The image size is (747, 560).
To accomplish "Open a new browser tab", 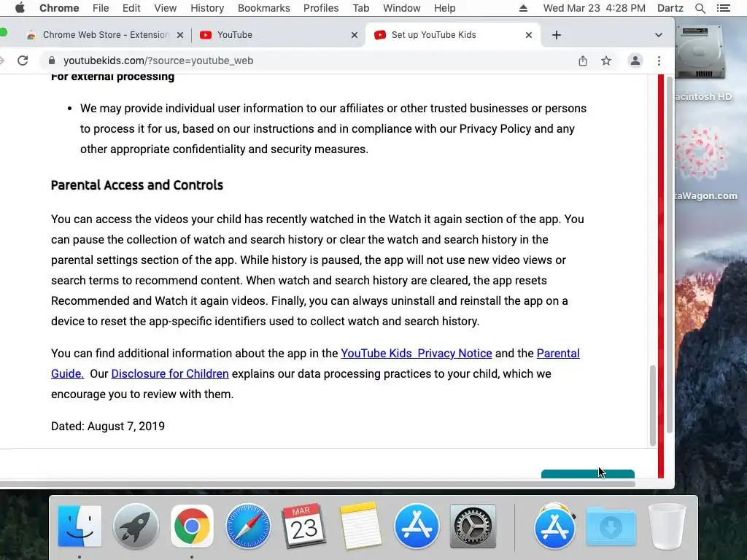I will coord(557,35).
